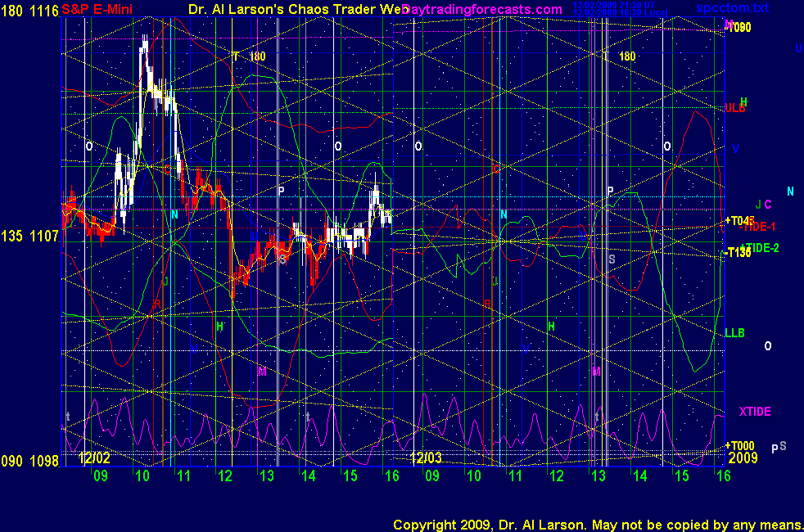Click the cyan N symbol outside the chart
Screen dimensions: 804x532
790,192
